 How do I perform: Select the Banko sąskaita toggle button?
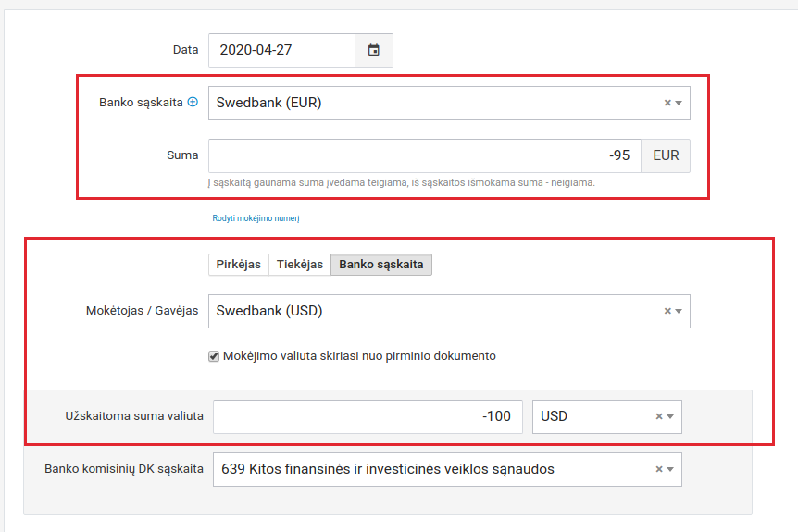pos(380,265)
